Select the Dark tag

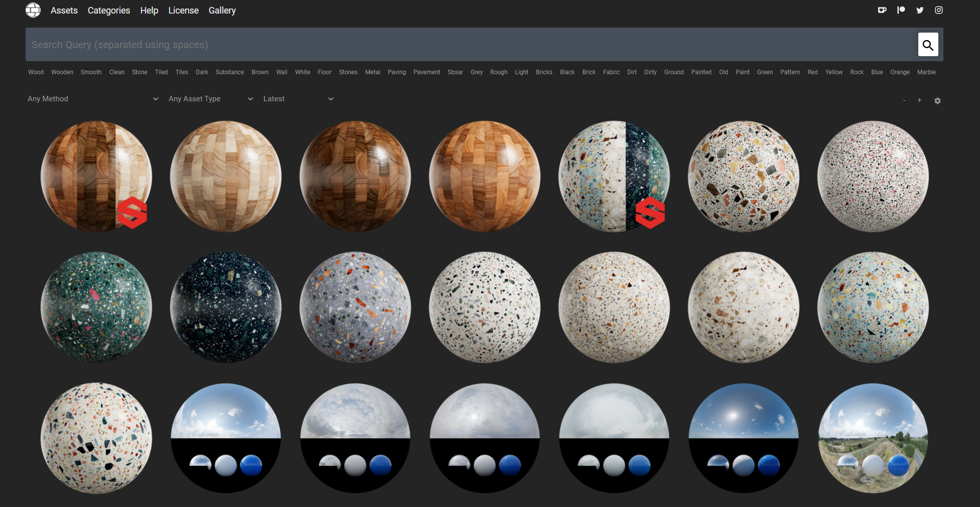click(202, 72)
